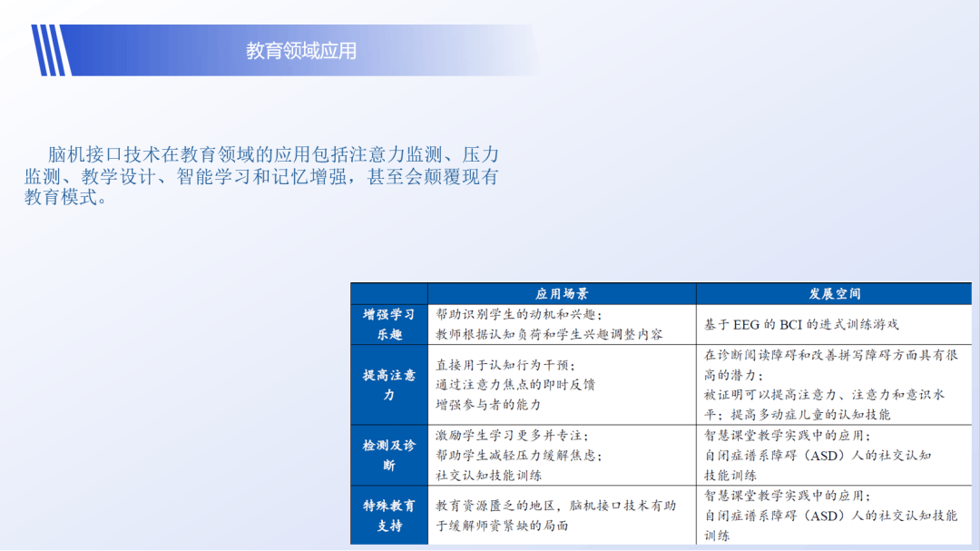Click the line 通过注意力焦点的即时反馈
The height and width of the screenshot is (551, 980).
(x=515, y=385)
